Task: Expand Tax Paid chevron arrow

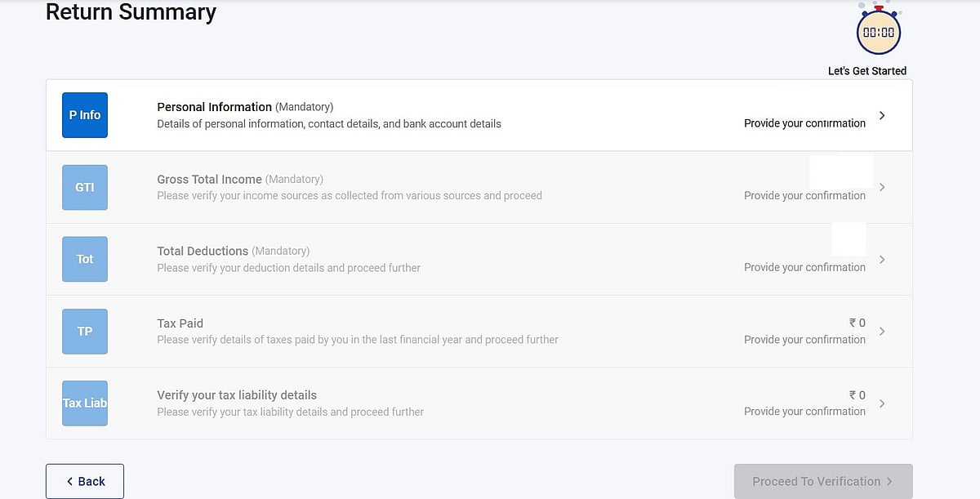Action: (882, 331)
